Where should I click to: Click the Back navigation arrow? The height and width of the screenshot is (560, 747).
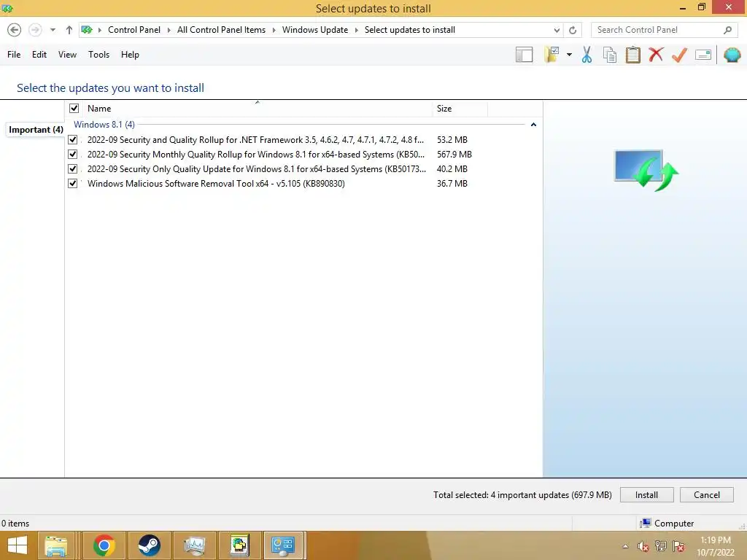point(15,30)
